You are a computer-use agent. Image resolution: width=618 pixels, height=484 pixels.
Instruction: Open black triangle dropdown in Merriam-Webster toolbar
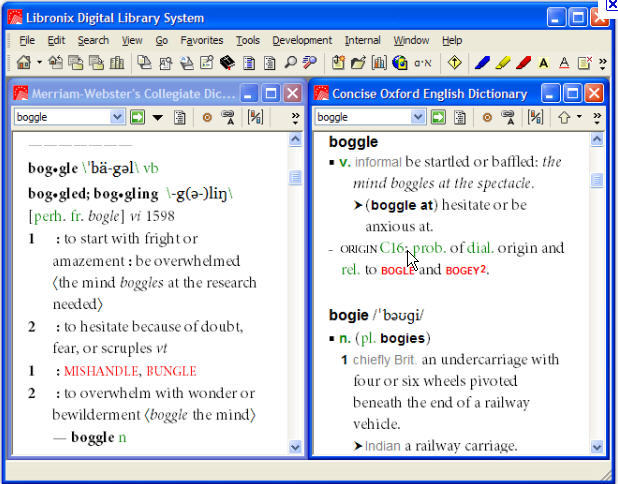(x=158, y=117)
